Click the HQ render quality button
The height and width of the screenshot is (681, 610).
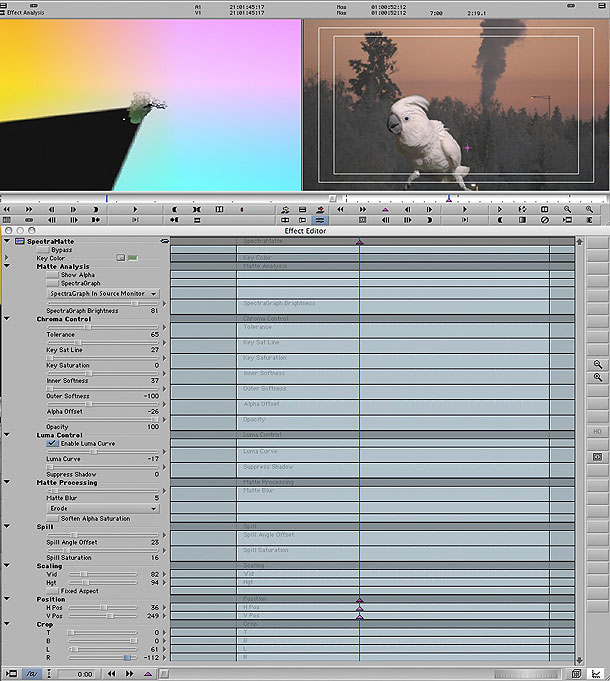(x=597, y=431)
